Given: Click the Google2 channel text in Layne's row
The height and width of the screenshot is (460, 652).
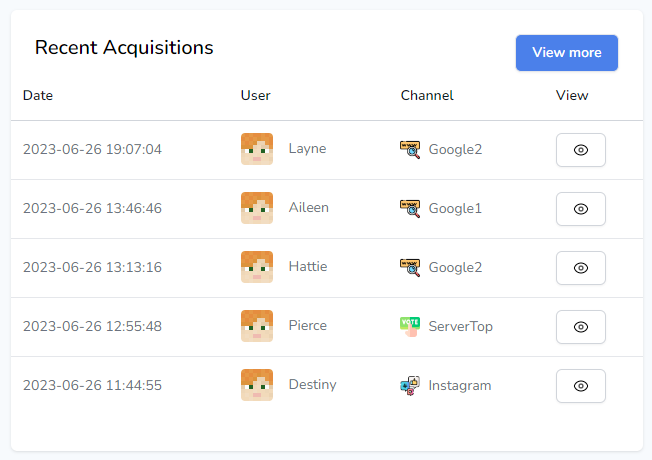Looking at the screenshot, I should coord(455,149).
